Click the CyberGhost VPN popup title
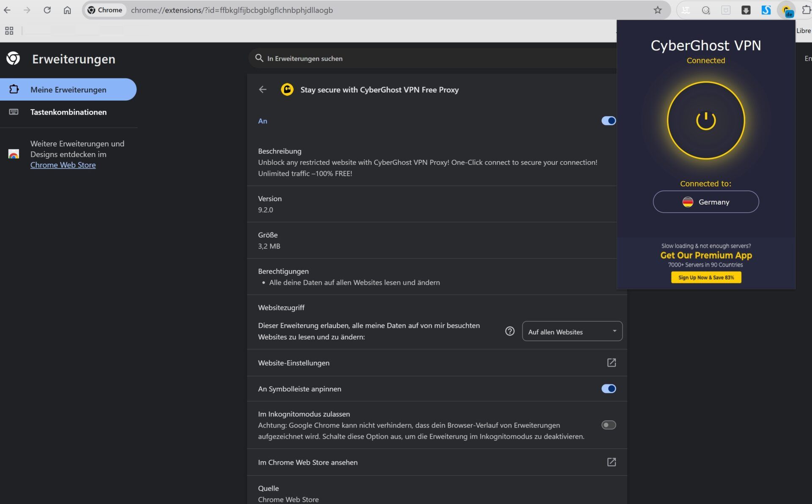Image resolution: width=812 pixels, height=504 pixels. coord(706,45)
